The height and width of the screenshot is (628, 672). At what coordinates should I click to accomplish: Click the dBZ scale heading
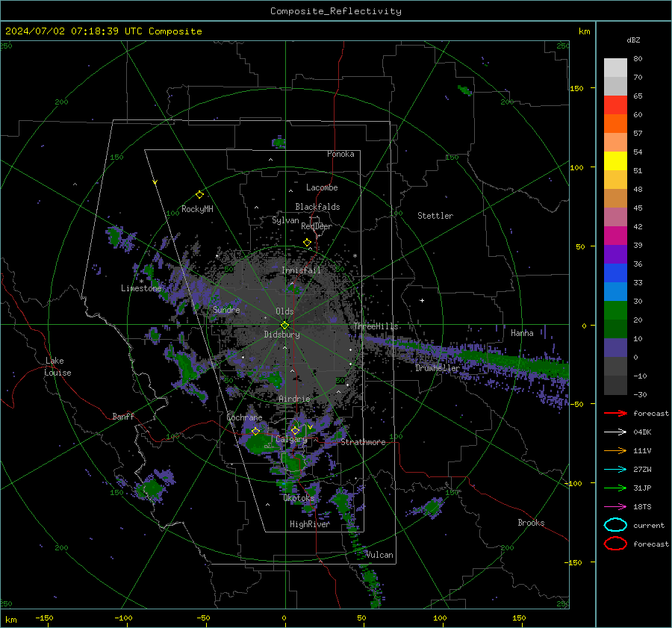[633, 40]
